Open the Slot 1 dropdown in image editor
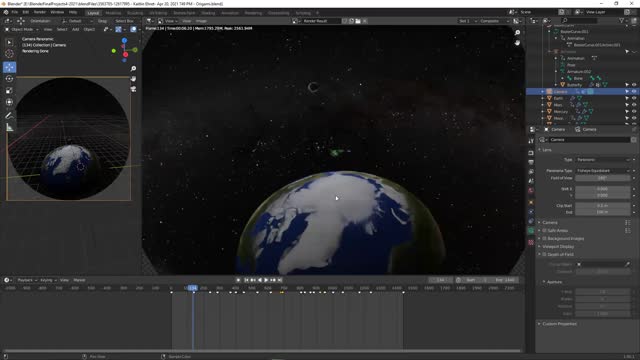640x360 pixels. click(x=467, y=21)
